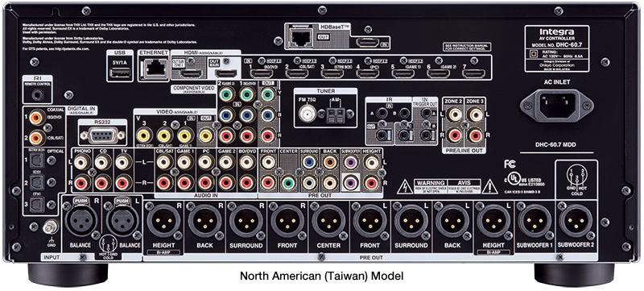Select the SUBWOOFER 1 XLR output
Image resolution: width=644 pixels, height=291 pixels.
point(535,221)
